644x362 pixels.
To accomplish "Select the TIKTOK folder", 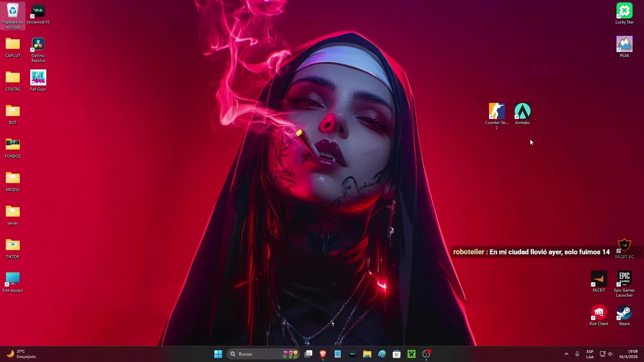I will pos(13,249).
